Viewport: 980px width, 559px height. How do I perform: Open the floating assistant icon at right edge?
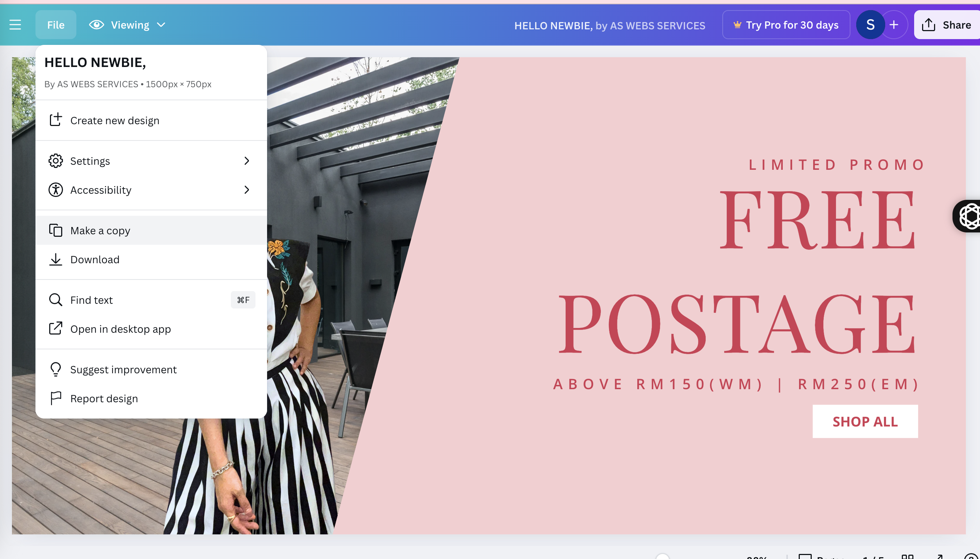pyautogui.click(x=967, y=216)
